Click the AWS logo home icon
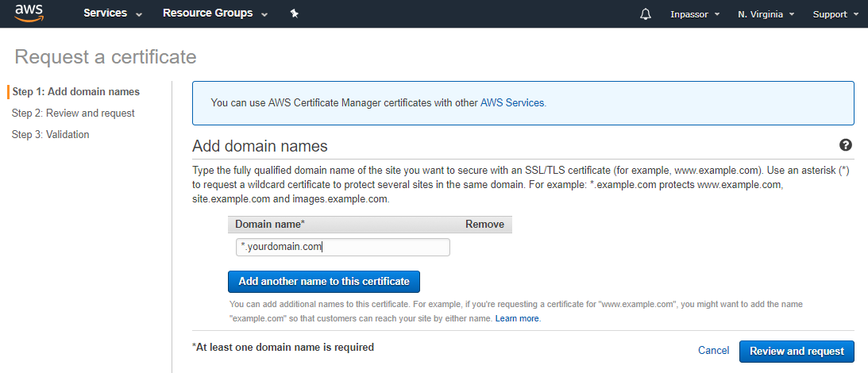Viewport: 868px width, 373px height. tap(29, 13)
